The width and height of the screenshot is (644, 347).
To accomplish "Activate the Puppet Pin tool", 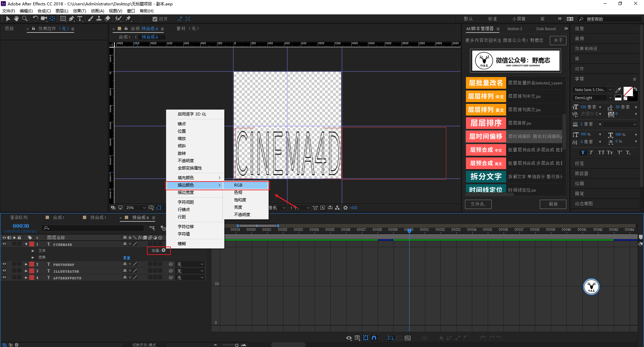I will click(x=128, y=19).
